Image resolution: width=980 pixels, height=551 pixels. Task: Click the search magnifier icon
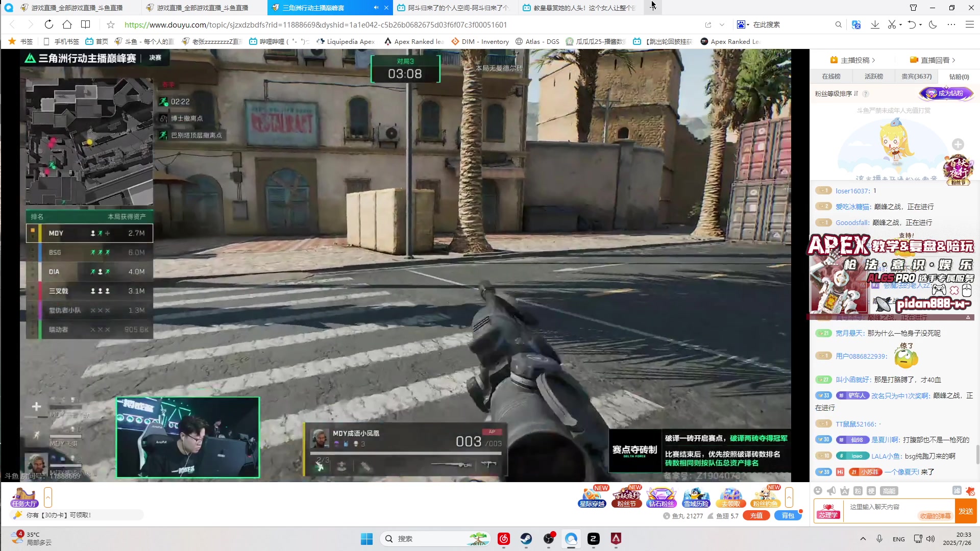(x=838, y=24)
